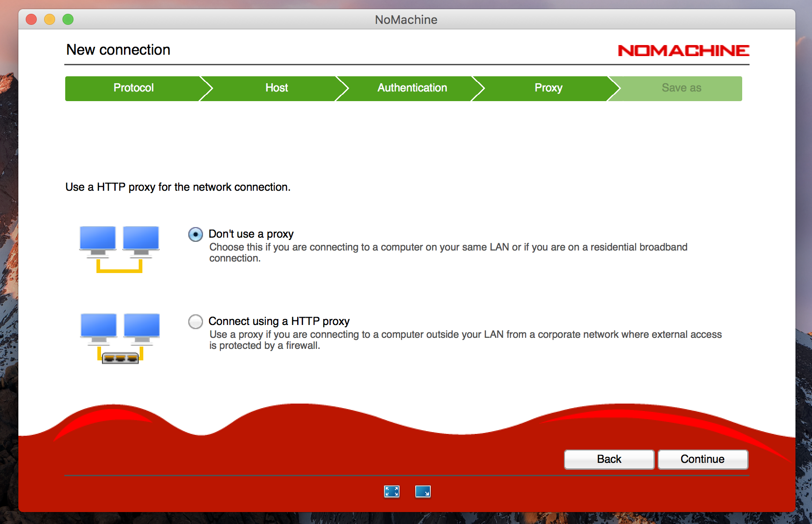
Task: Maximize the window using green button
Action: [68, 19]
